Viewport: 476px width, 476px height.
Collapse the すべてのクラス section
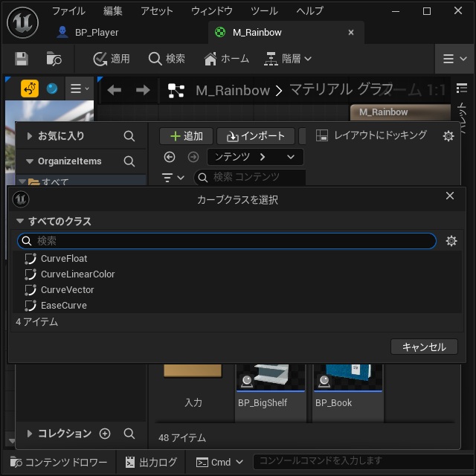[x=20, y=221]
